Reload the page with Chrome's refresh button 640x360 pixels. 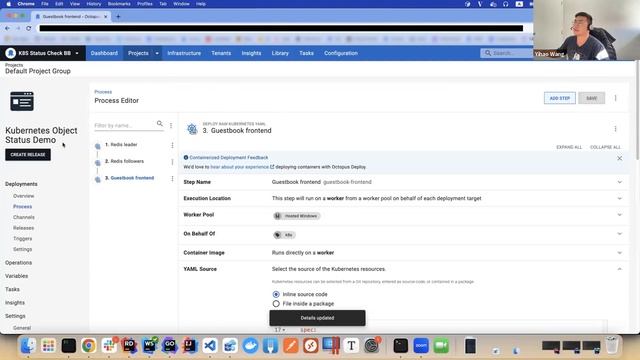(x=29, y=28)
